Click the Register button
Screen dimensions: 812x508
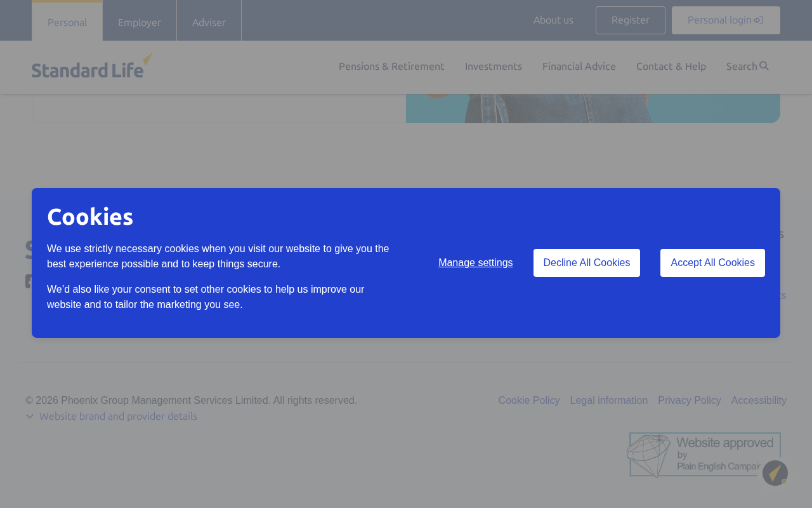631,20
